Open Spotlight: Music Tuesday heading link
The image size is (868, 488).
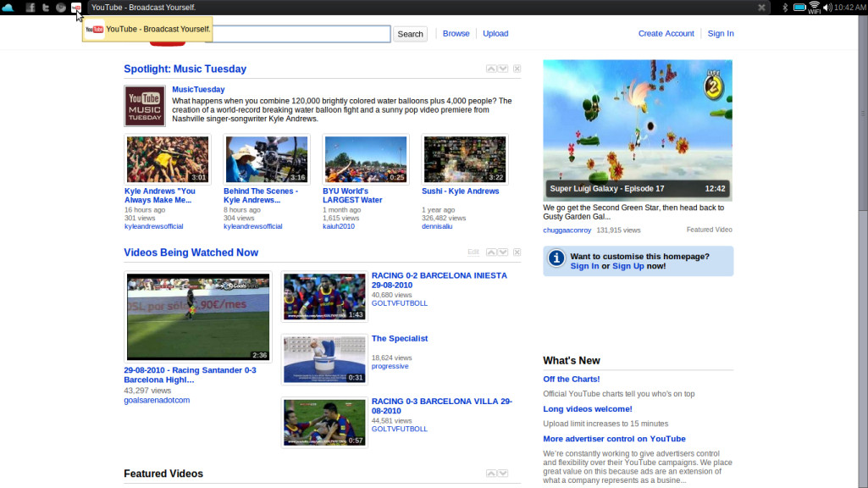[x=185, y=69]
